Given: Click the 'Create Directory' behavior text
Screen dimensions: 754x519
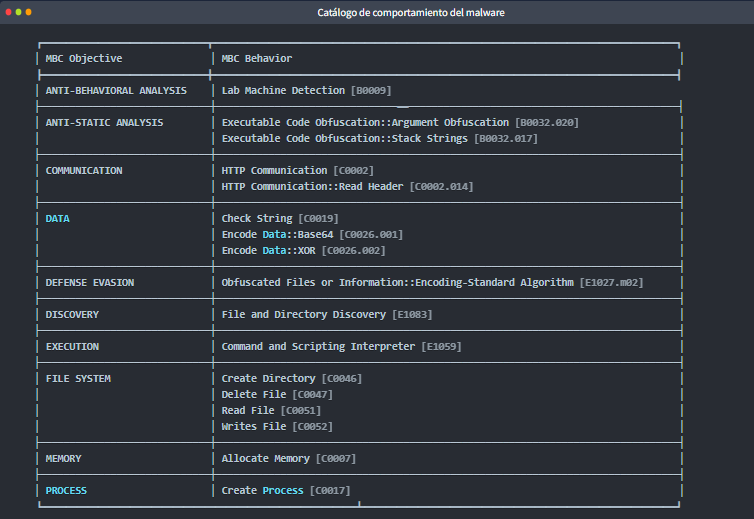Looking at the screenshot, I should coord(268,379).
